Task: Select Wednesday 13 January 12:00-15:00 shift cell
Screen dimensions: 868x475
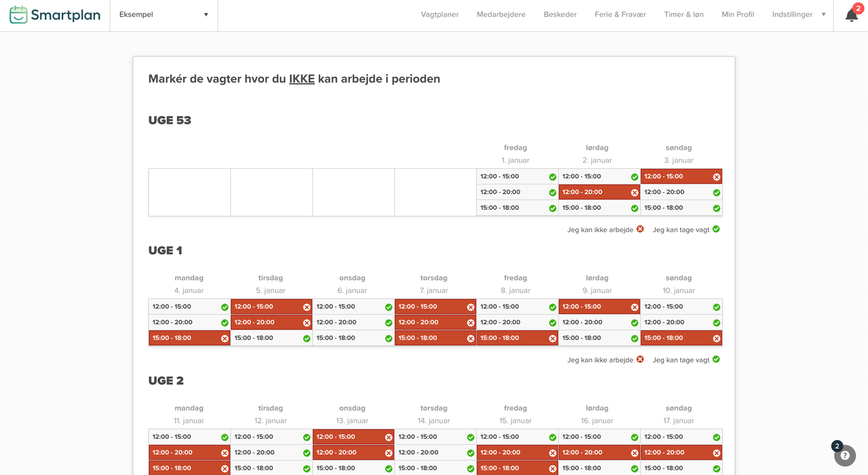Action: click(353, 437)
